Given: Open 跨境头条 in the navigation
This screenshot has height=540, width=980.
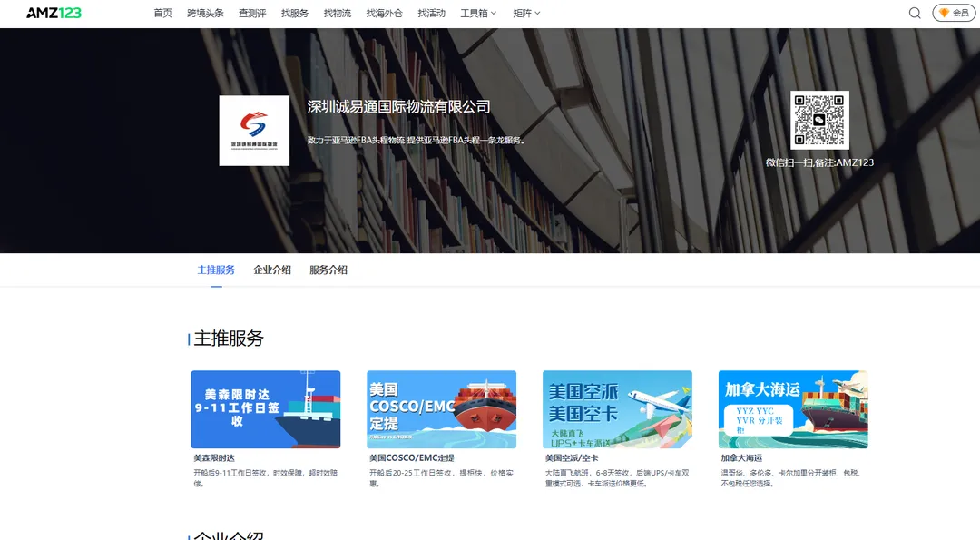Looking at the screenshot, I should point(206,13).
